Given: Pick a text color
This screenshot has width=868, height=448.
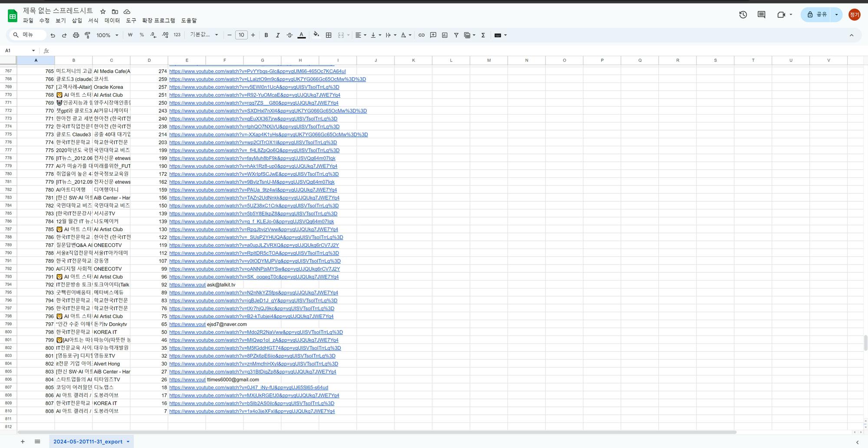Looking at the screenshot, I should 301,35.
